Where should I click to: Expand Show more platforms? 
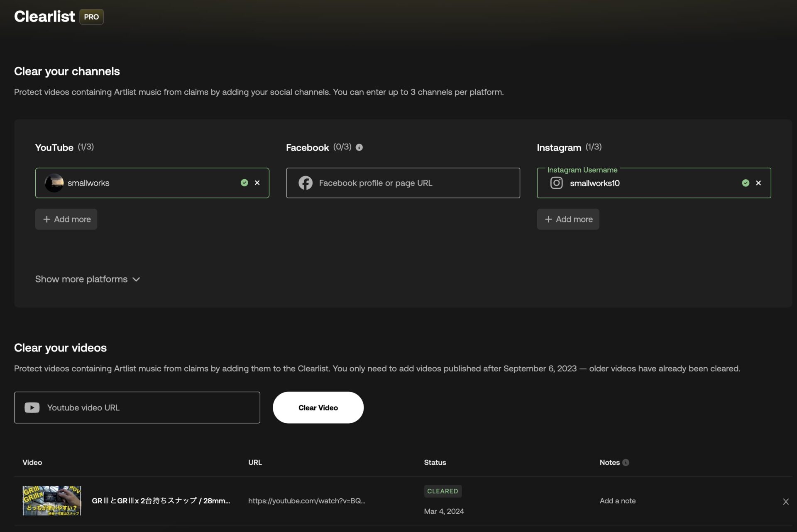81,279
